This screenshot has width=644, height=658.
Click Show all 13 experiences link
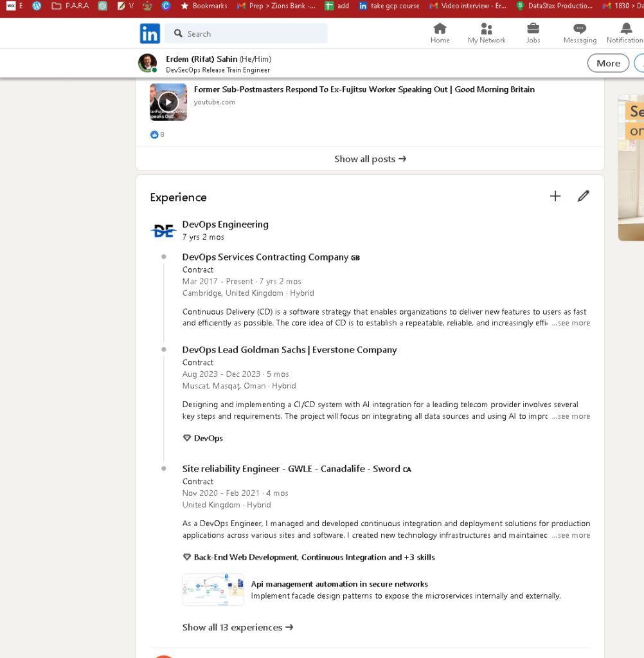point(238,627)
